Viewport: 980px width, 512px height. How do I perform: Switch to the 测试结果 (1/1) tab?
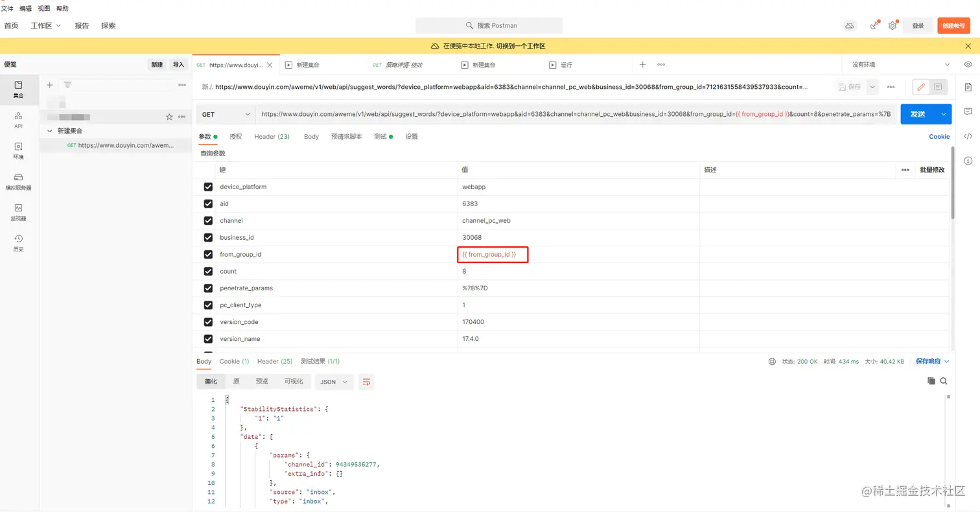(320, 361)
